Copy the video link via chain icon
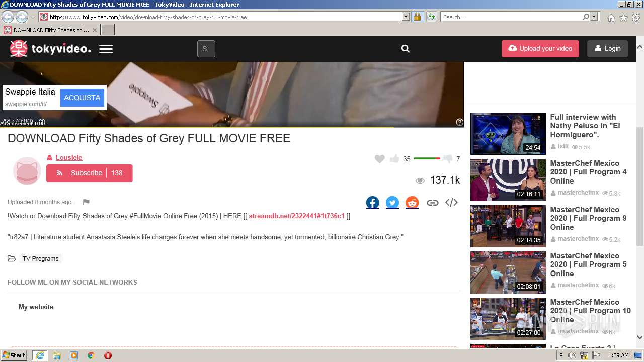The height and width of the screenshot is (362, 644). pos(432,203)
